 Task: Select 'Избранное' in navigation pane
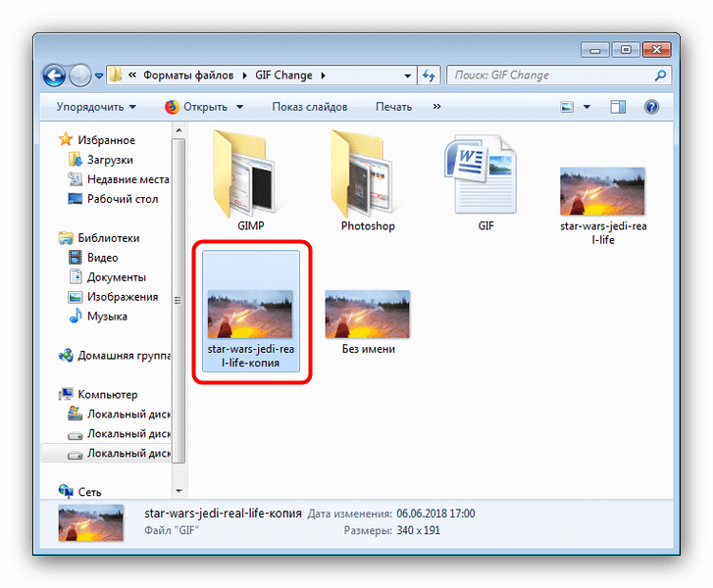pos(106,140)
